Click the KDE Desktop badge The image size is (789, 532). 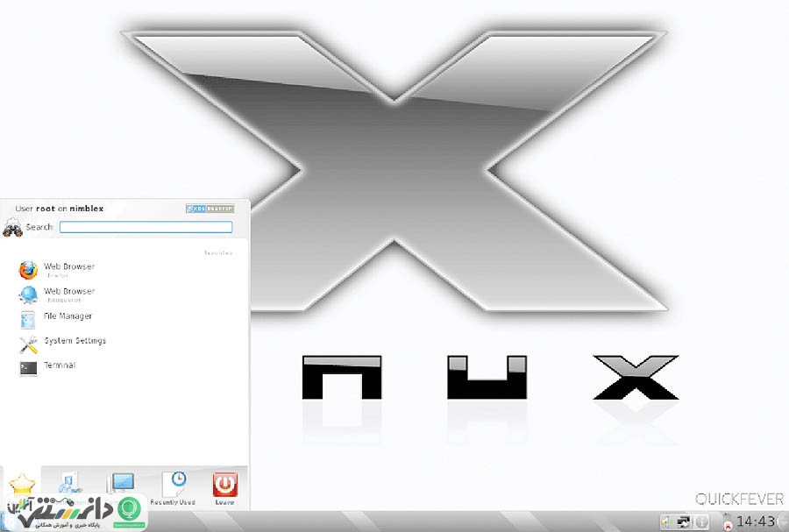coord(210,209)
